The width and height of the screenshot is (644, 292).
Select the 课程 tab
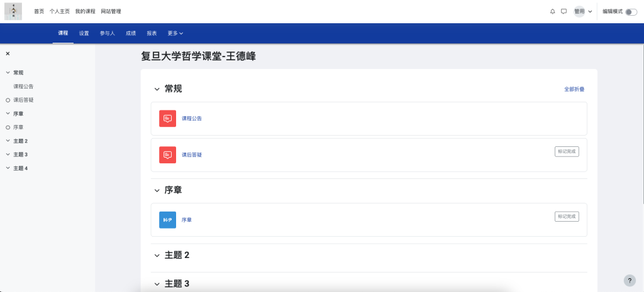63,33
